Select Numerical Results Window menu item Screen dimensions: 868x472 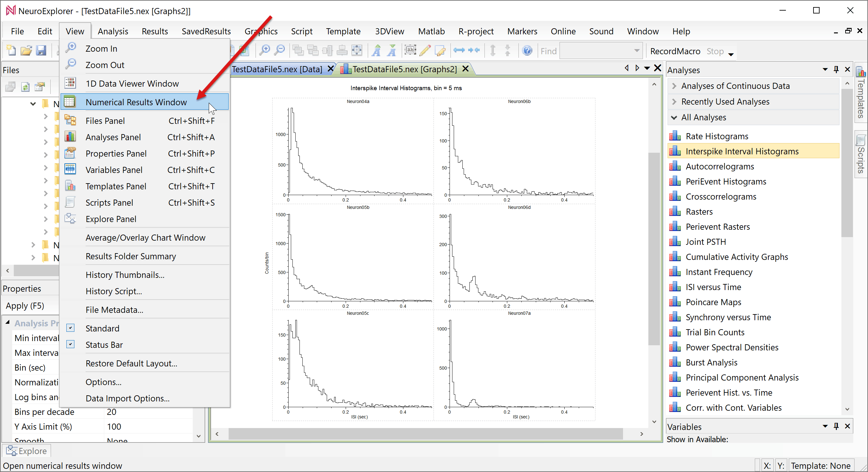[145, 102]
